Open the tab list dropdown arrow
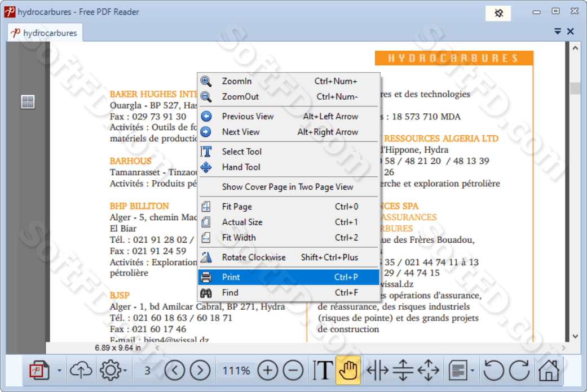The height and width of the screenshot is (392, 587). pos(558,32)
